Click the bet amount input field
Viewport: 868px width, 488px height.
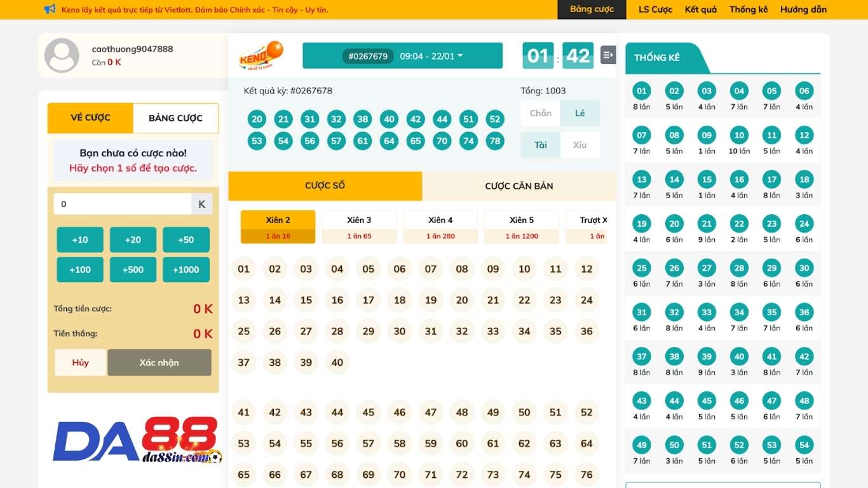(x=123, y=204)
